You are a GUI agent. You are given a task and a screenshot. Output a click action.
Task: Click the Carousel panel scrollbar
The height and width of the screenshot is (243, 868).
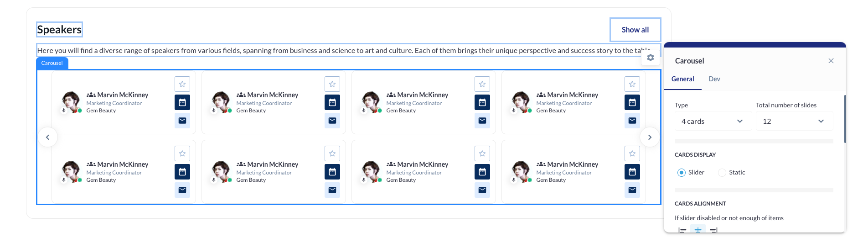click(845, 119)
